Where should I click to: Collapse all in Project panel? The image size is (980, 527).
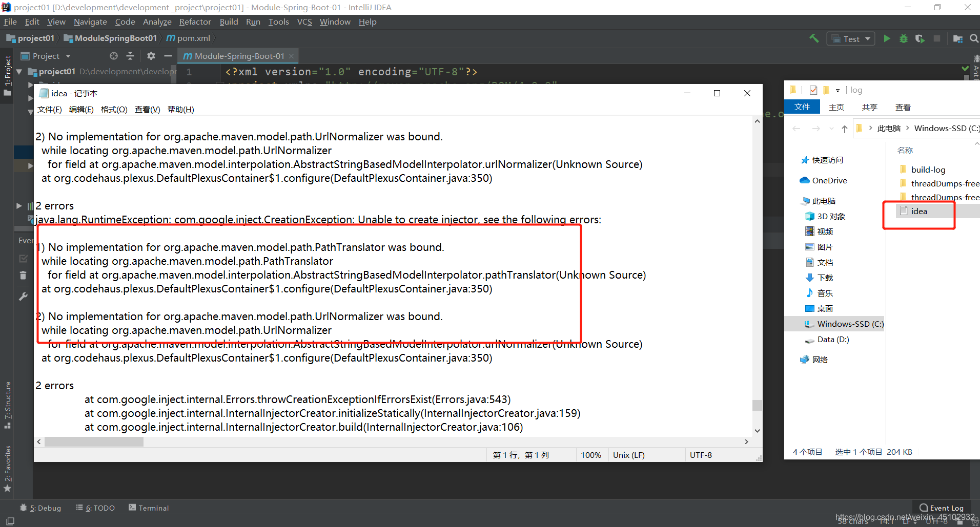coord(130,56)
